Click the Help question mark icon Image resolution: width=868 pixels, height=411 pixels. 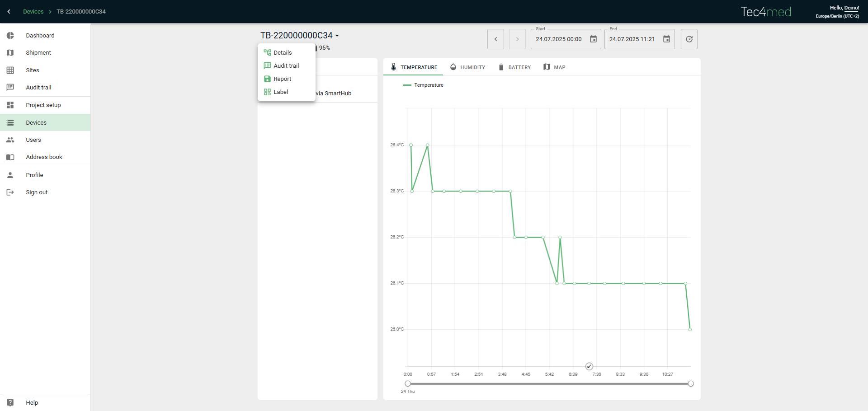coord(10,402)
